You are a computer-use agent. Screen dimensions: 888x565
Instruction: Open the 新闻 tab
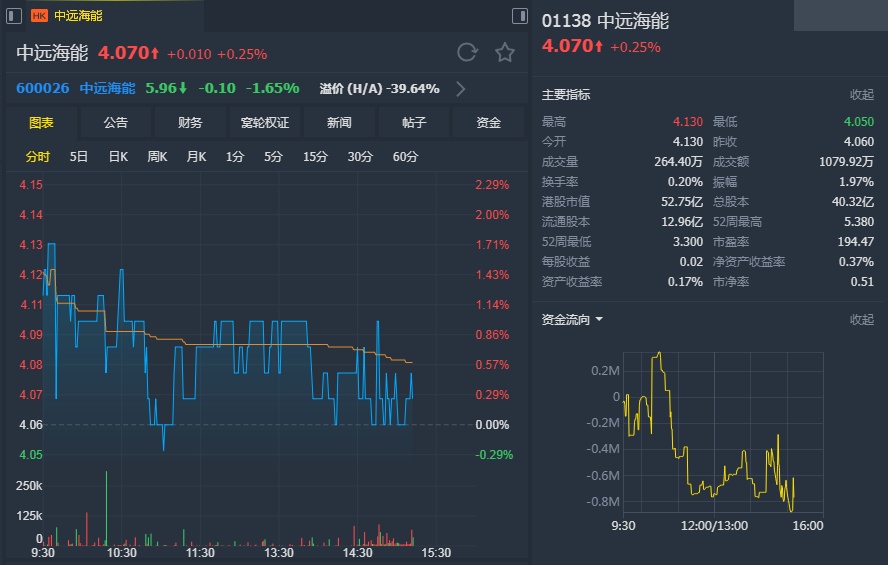point(339,122)
